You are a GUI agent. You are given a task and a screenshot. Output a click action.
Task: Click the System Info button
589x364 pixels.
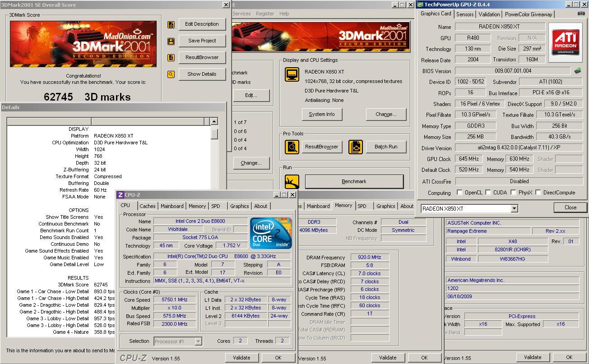click(322, 115)
